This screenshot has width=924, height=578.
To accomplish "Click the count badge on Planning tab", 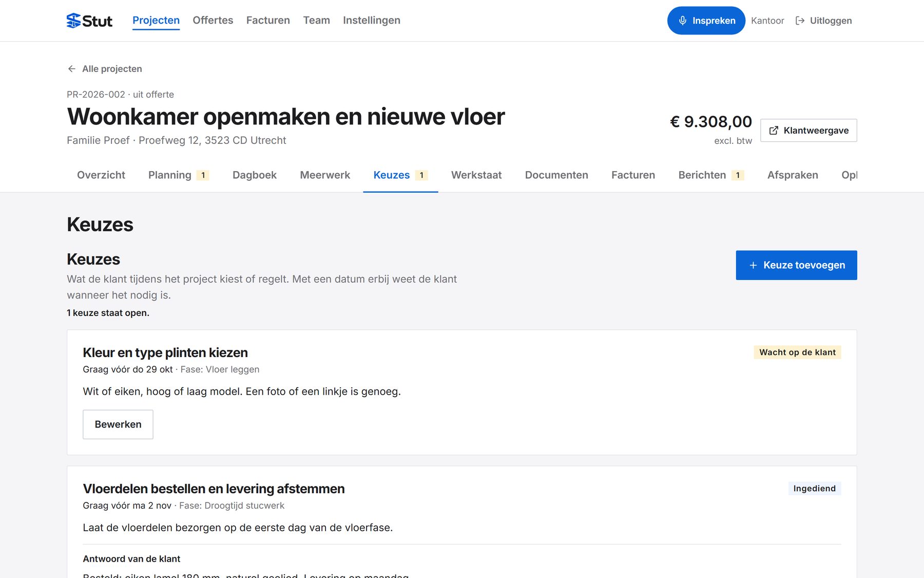I will [203, 175].
